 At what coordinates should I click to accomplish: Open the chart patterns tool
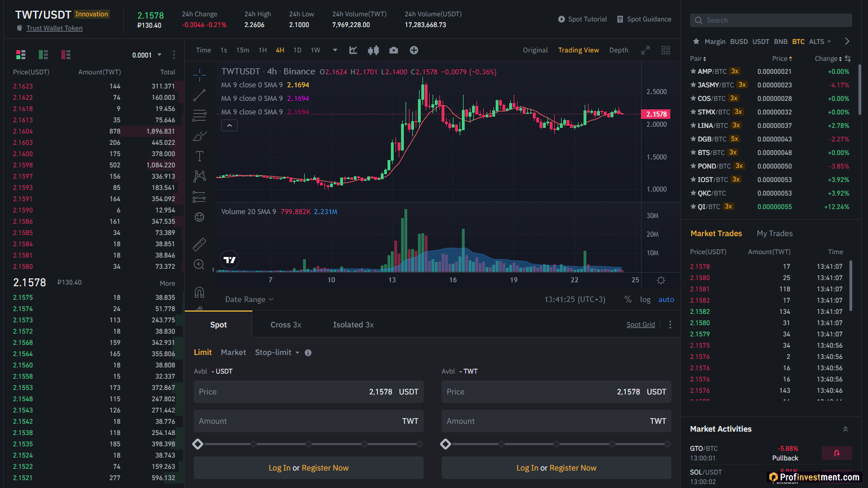pyautogui.click(x=199, y=176)
